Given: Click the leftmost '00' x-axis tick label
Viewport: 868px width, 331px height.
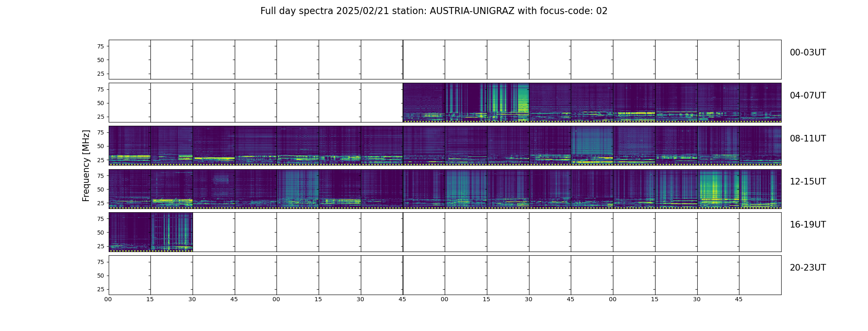Looking at the screenshot, I should (108, 299).
